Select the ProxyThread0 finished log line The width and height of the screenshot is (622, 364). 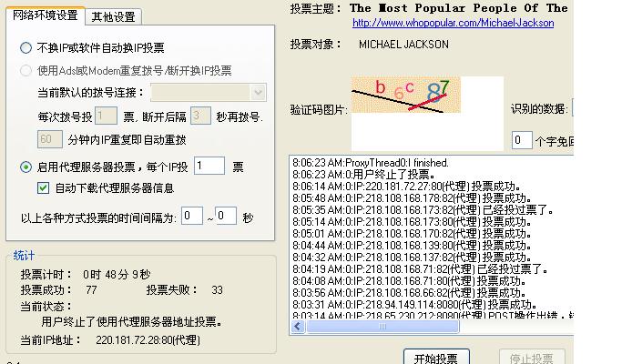(x=371, y=163)
